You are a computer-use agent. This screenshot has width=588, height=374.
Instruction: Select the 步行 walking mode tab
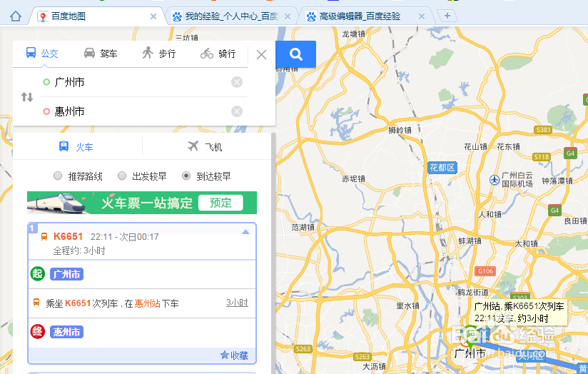[x=159, y=54]
